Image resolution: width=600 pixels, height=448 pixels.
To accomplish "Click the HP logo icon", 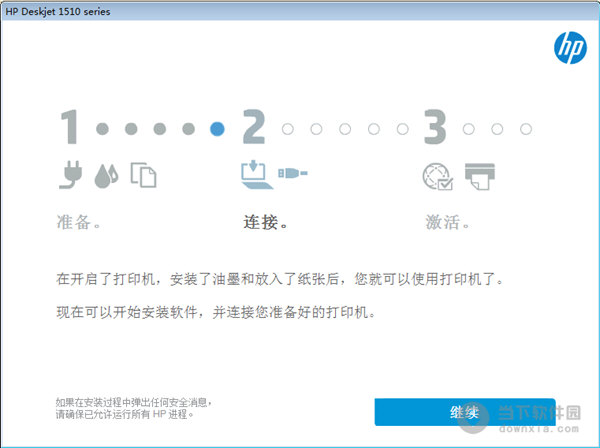I will pyautogui.click(x=570, y=48).
